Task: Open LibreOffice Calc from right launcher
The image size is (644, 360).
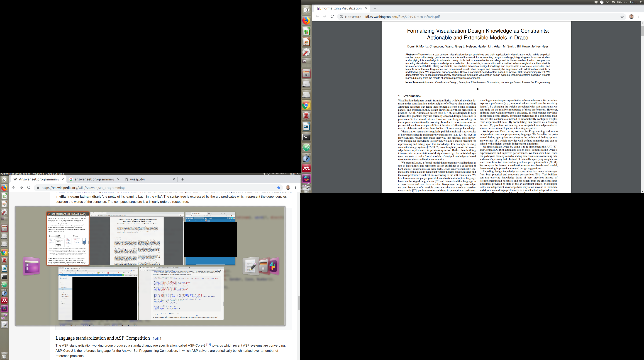Action: pos(306,31)
